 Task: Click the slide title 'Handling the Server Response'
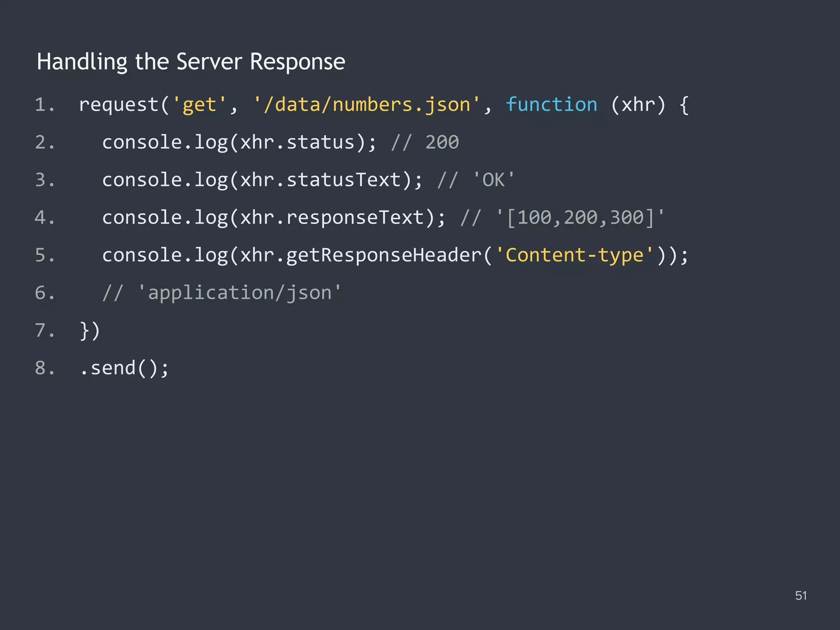click(191, 62)
